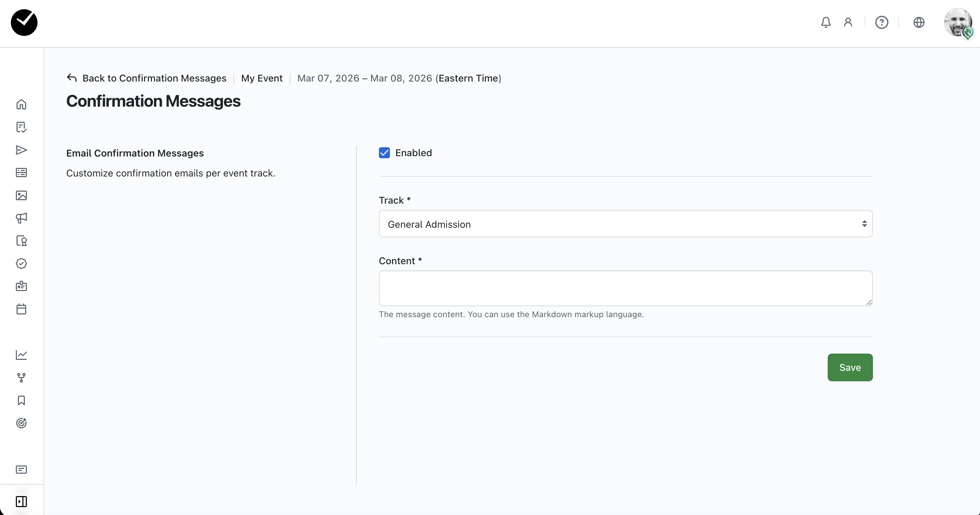Go back to Confirmation Messages
Screen dimensions: 980x515
[x=146, y=78]
